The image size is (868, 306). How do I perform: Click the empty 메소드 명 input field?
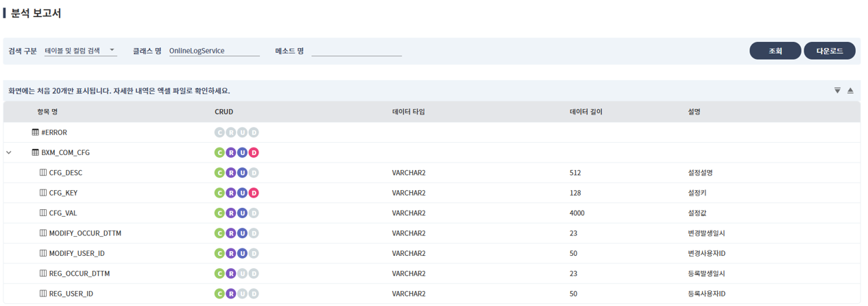coord(356,51)
